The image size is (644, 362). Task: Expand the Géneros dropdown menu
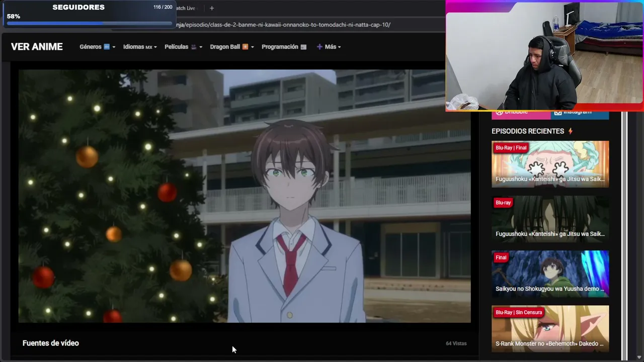pyautogui.click(x=98, y=47)
